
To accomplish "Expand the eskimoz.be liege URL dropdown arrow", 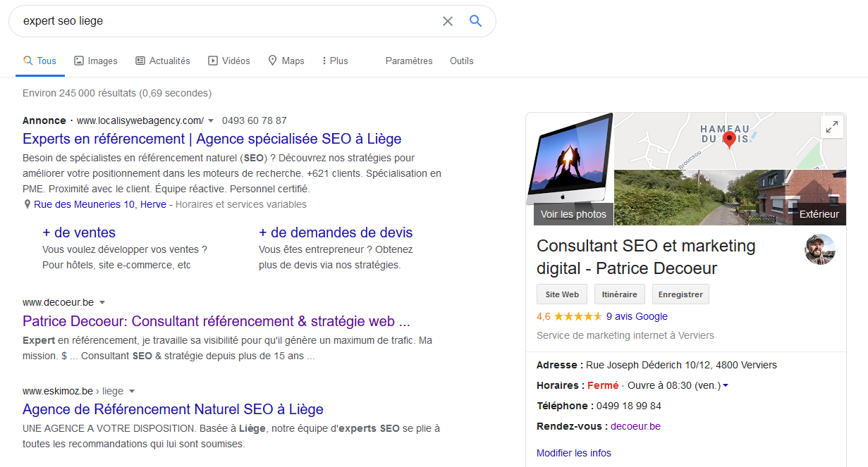I will coord(132,392).
